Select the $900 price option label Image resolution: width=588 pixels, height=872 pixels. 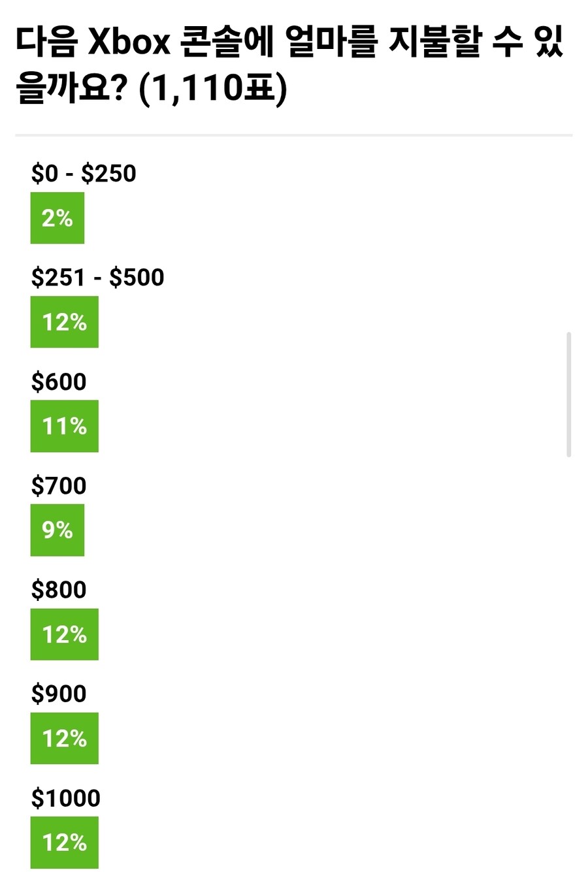59,694
